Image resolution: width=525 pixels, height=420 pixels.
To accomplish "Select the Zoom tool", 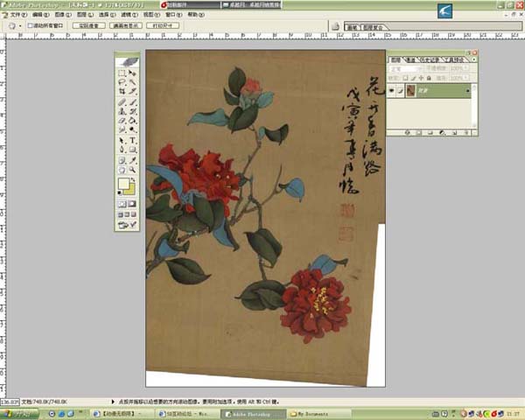I will [x=132, y=170].
